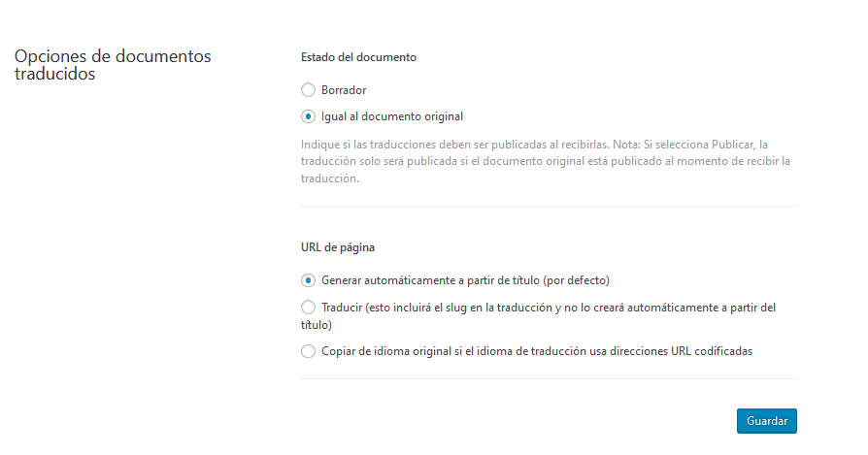Click the 'Igual al documento original' label text
The width and height of the screenshot is (868, 455).
click(392, 116)
